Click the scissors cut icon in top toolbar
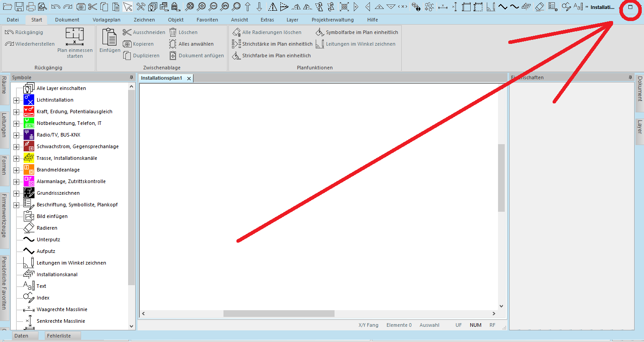The image size is (644, 342). pos(92,7)
